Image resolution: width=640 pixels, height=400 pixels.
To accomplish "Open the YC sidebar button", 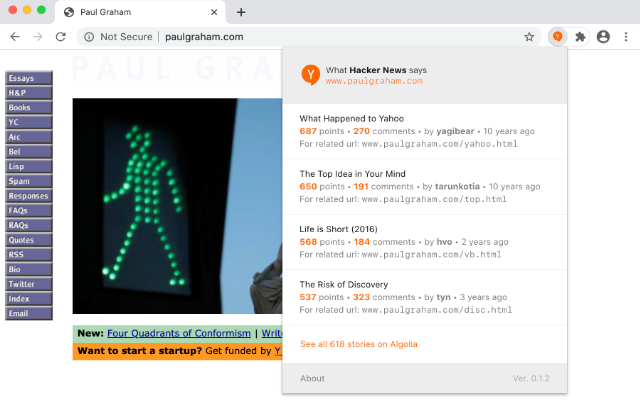I will point(29,122).
